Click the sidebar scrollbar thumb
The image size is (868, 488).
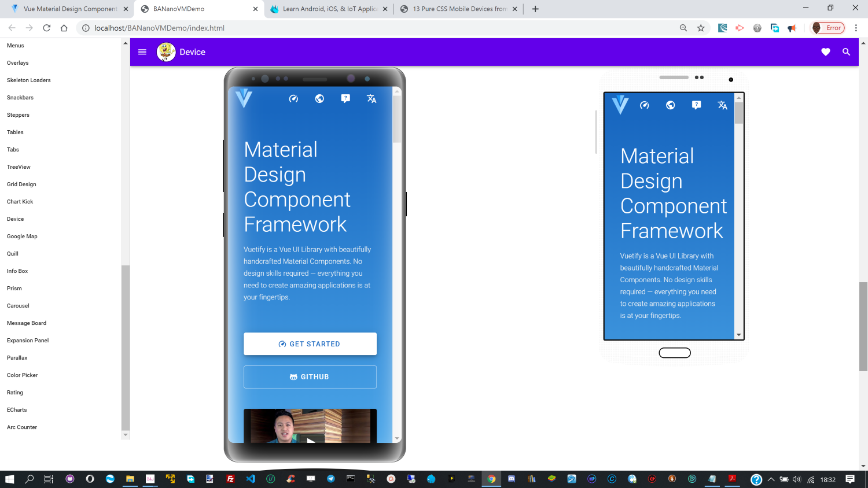point(126,347)
